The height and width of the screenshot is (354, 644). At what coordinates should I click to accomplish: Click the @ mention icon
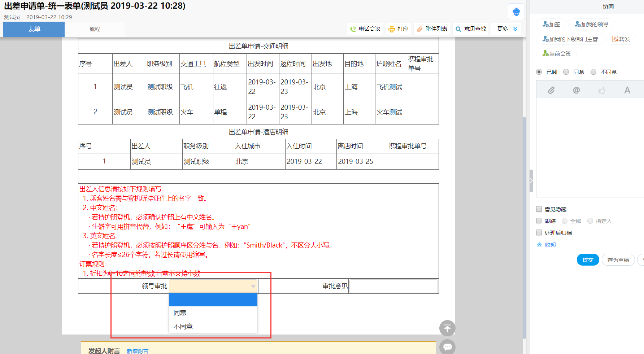[576, 90]
